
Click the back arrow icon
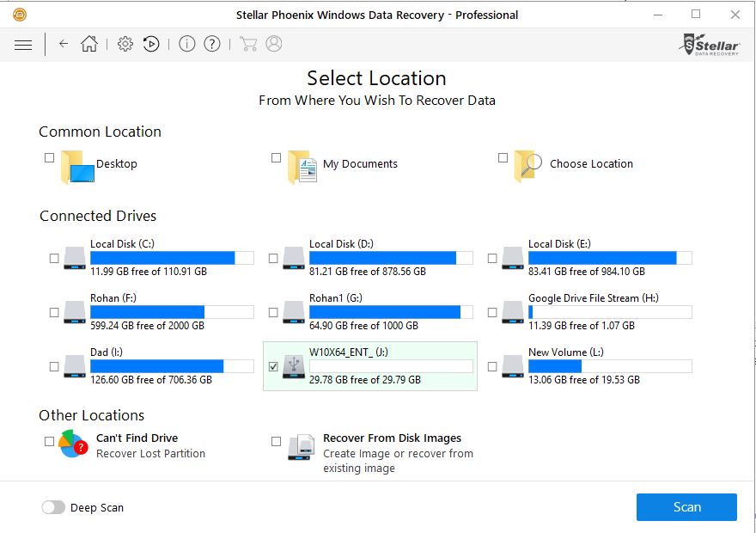[64, 44]
